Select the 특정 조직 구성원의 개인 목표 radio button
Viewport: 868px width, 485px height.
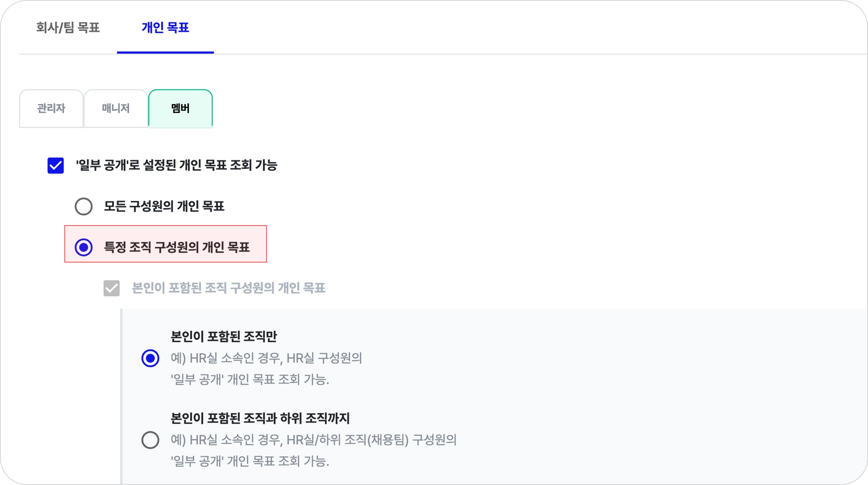(83, 247)
